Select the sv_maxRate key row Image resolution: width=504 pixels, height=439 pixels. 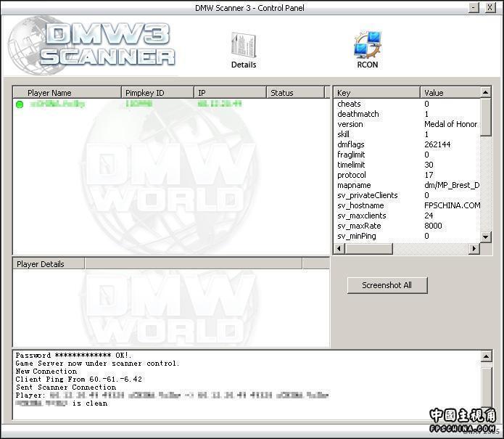(408, 226)
